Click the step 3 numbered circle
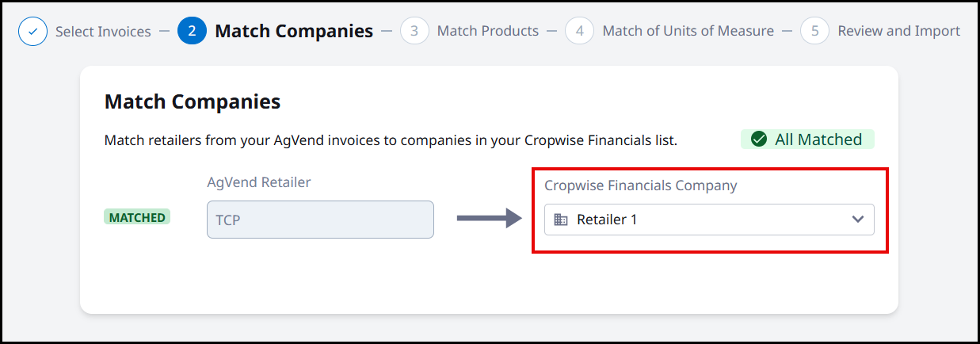 (x=414, y=32)
